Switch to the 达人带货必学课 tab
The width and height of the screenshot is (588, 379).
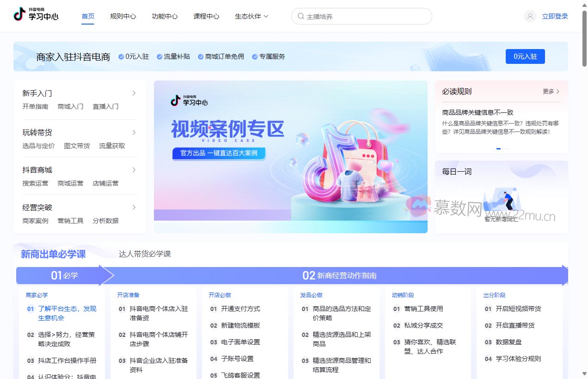pos(145,254)
